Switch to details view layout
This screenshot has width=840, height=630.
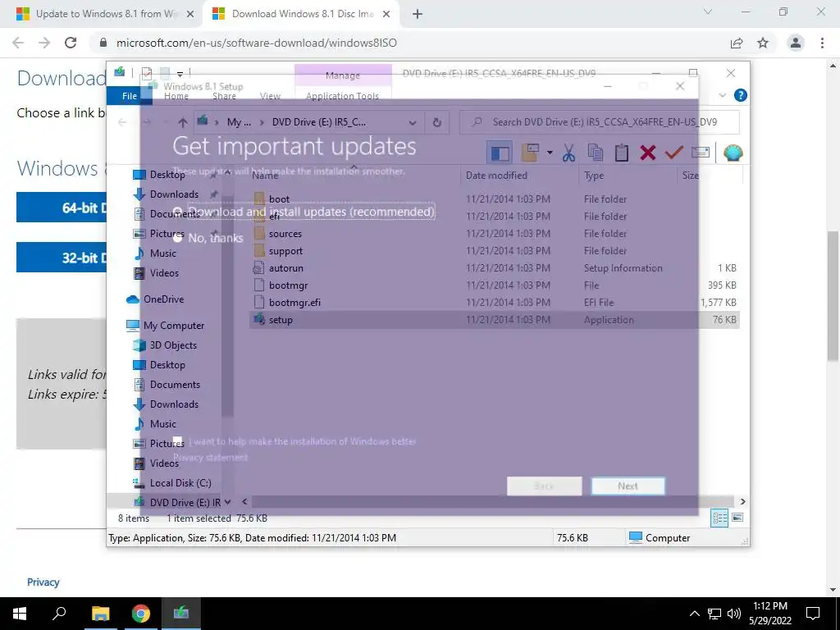pos(719,518)
